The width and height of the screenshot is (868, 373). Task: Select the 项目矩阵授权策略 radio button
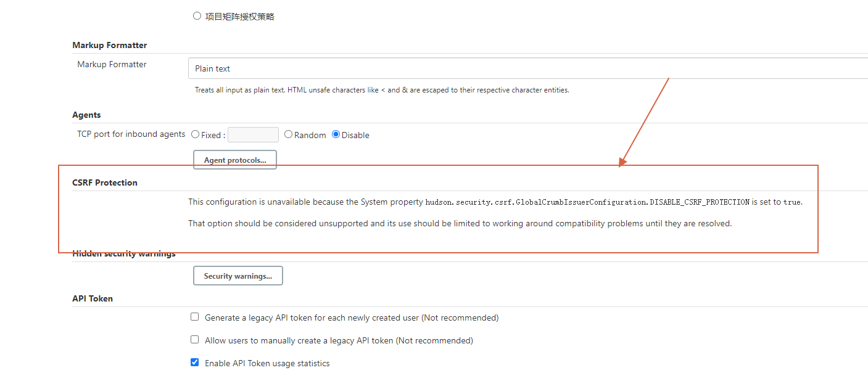(197, 15)
